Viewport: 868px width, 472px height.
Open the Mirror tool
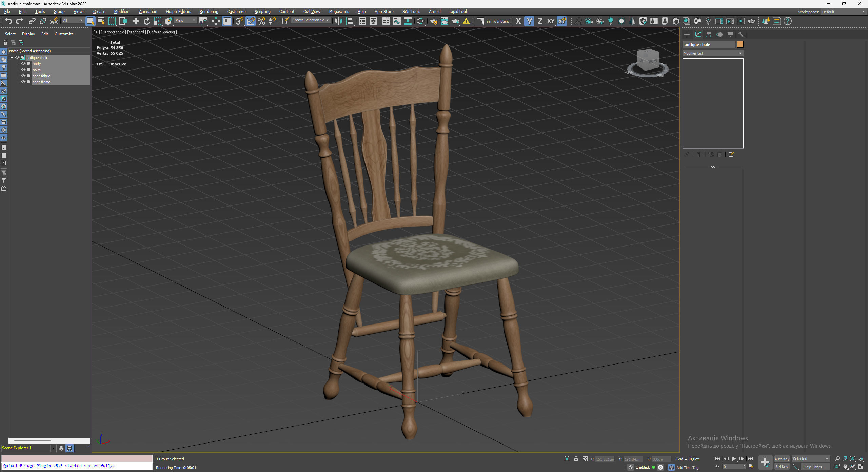pyautogui.click(x=338, y=21)
